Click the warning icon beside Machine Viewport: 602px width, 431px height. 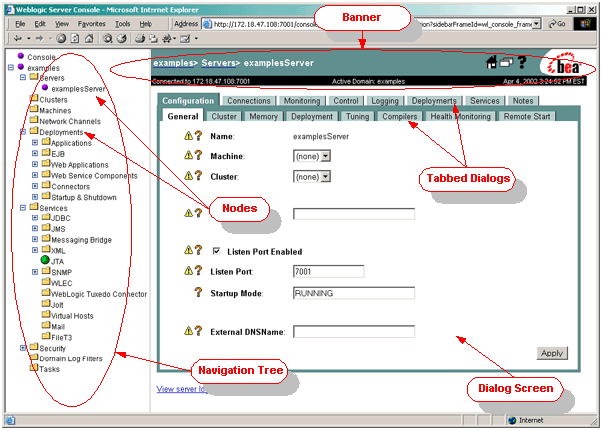coord(188,155)
